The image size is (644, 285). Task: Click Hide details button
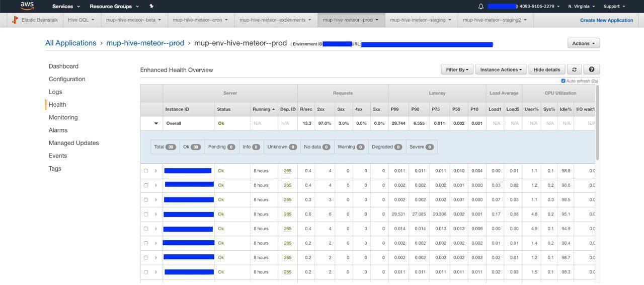(547, 69)
